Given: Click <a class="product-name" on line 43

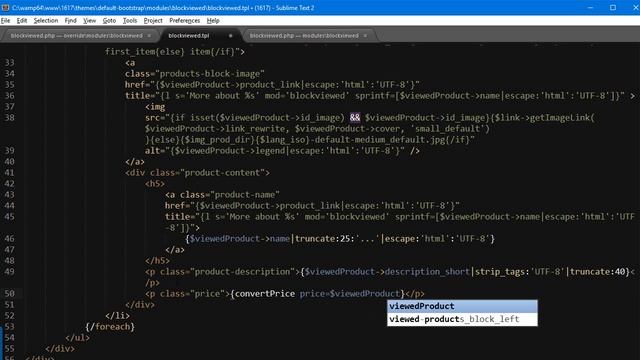Looking at the screenshot, I should 222,195.
